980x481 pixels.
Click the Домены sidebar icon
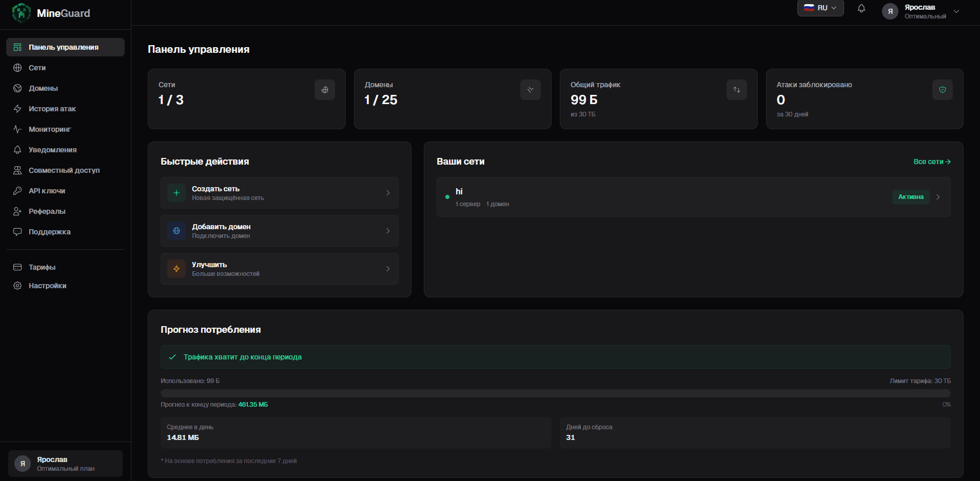pyautogui.click(x=17, y=88)
